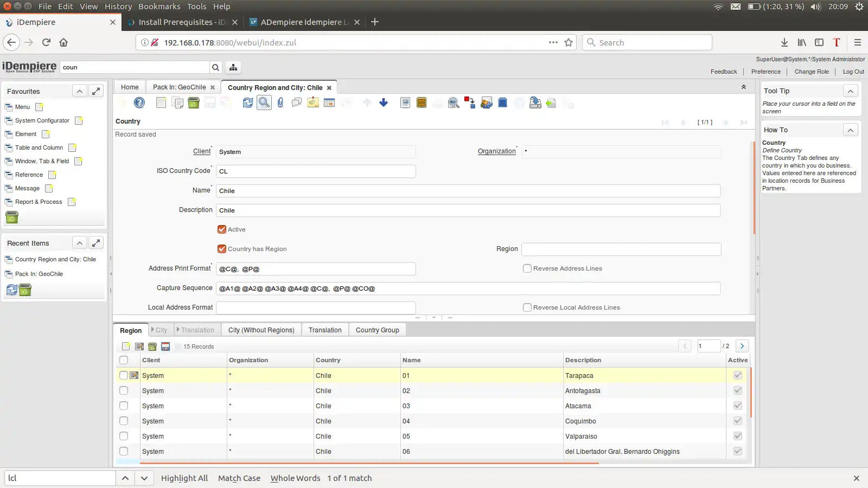Viewport: 868px width, 488px height.
Task: Collapse the How To panel
Action: 851,130
